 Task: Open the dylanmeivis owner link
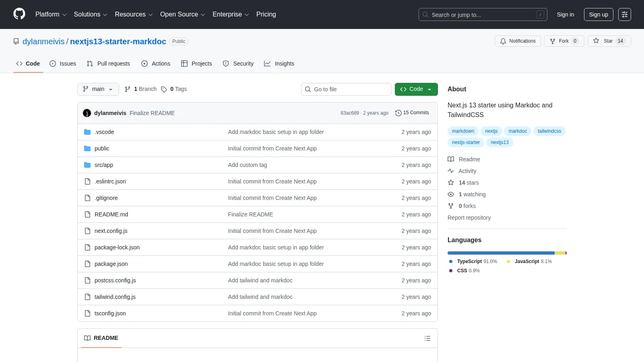click(43, 41)
